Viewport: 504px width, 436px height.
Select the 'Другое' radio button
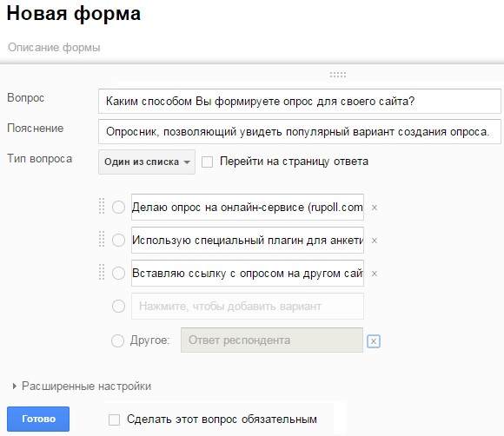[x=117, y=340]
